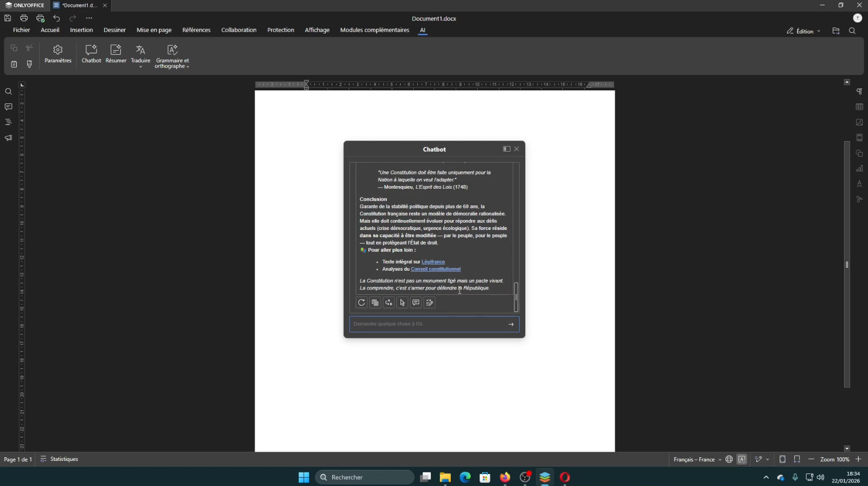Click the zoom in plus button
Image resolution: width=868 pixels, height=486 pixels.
click(858, 459)
